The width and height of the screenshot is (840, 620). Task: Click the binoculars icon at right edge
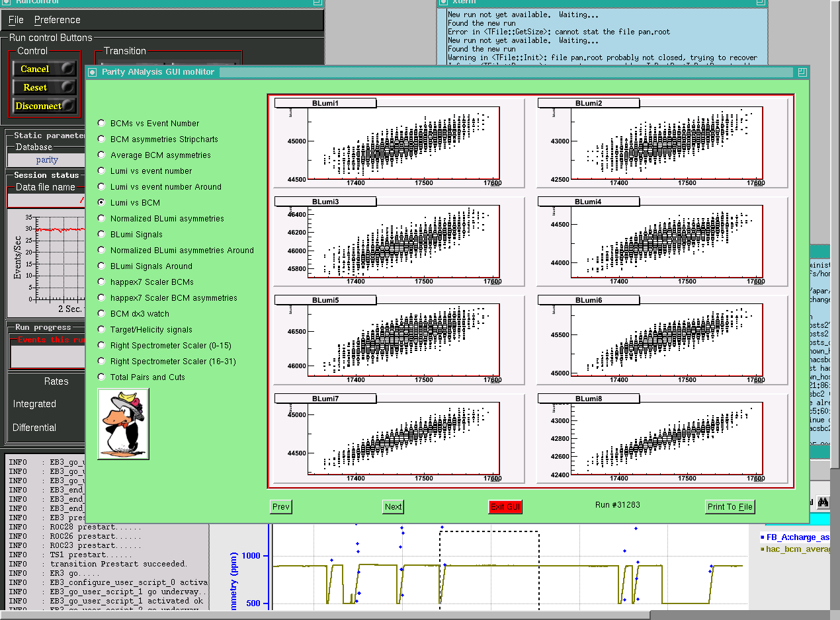(x=824, y=503)
